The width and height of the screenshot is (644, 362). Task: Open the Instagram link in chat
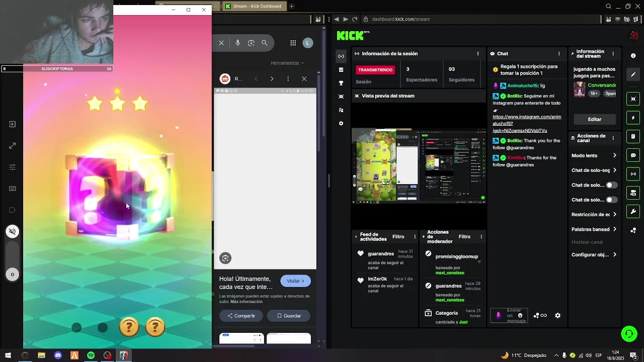[x=526, y=124]
